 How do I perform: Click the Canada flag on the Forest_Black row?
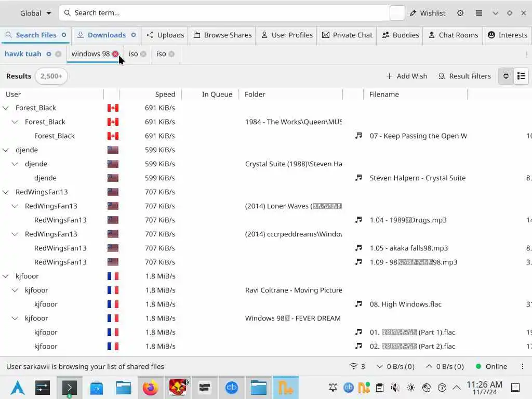(113, 108)
